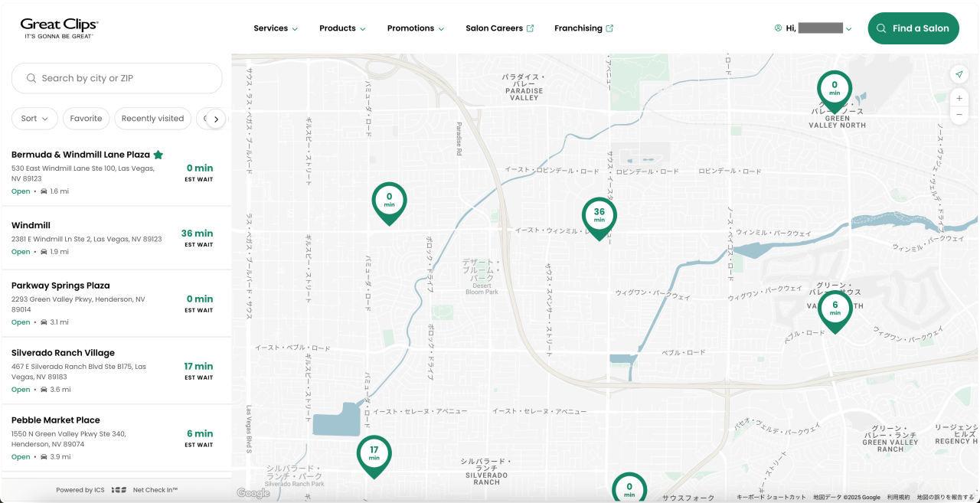Click the 0 min pin on Bermuda Road
The image size is (980, 503).
click(389, 203)
